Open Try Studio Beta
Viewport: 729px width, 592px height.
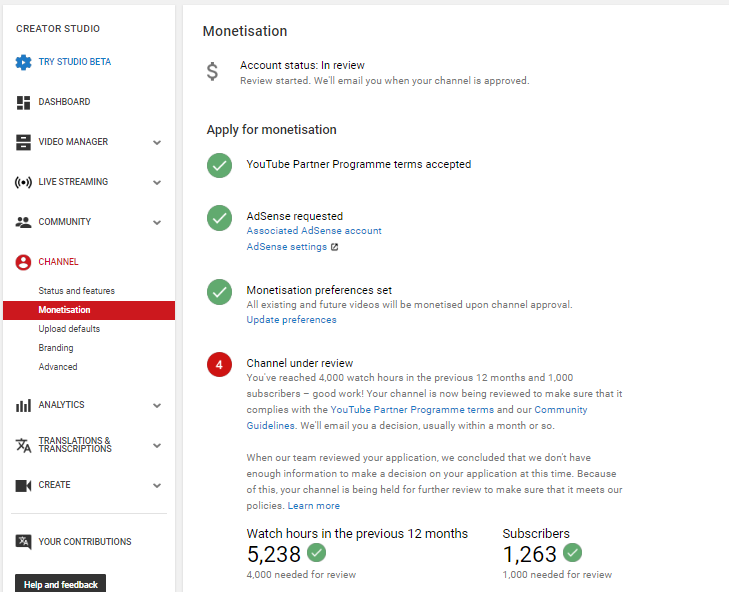tap(74, 62)
